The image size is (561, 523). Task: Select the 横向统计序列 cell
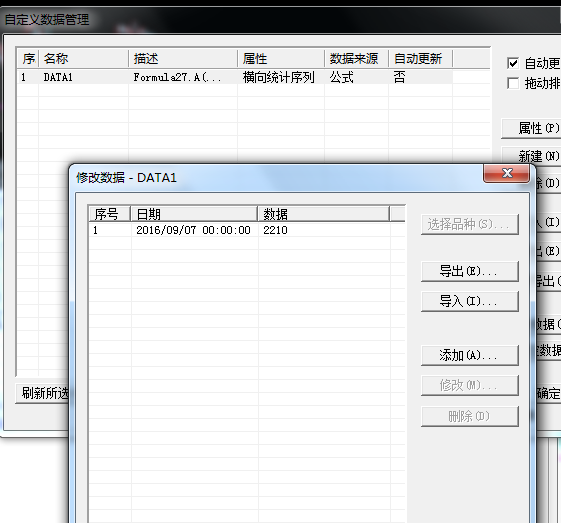click(278, 77)
